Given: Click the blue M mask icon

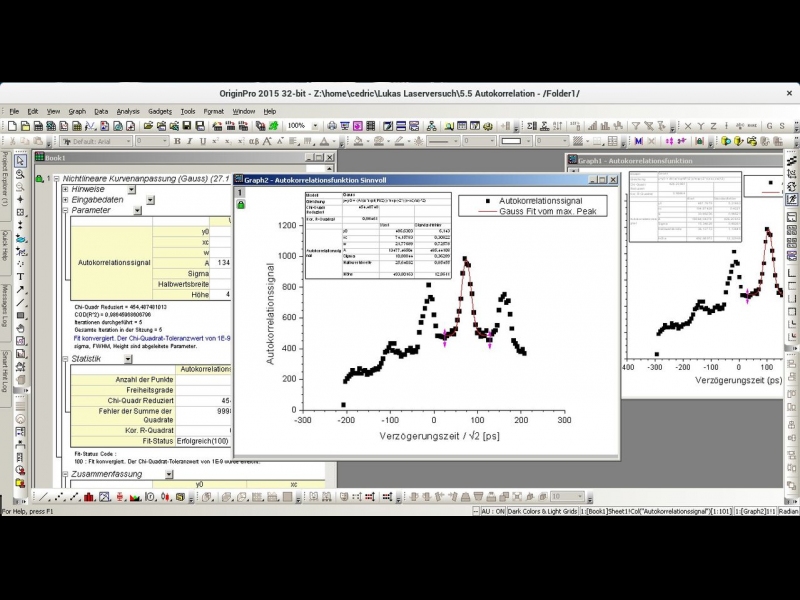Looking at the screenshot, I should coord(638,141).
